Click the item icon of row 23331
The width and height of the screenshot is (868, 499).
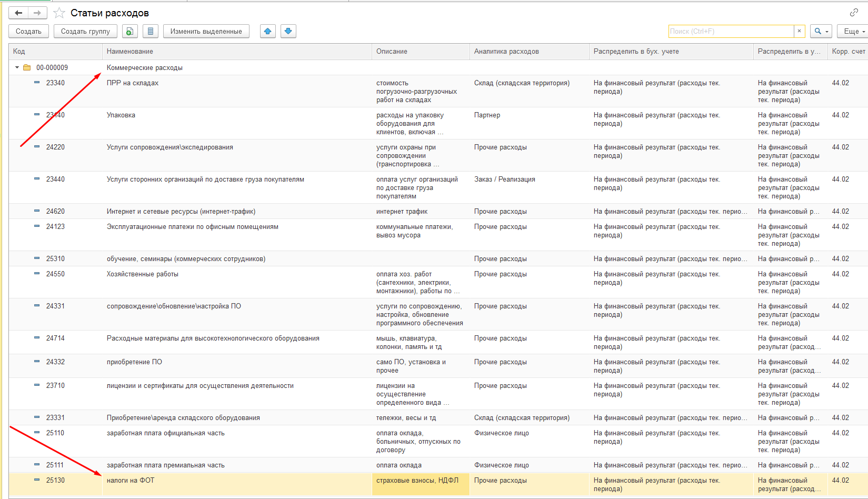coord(37,417)
